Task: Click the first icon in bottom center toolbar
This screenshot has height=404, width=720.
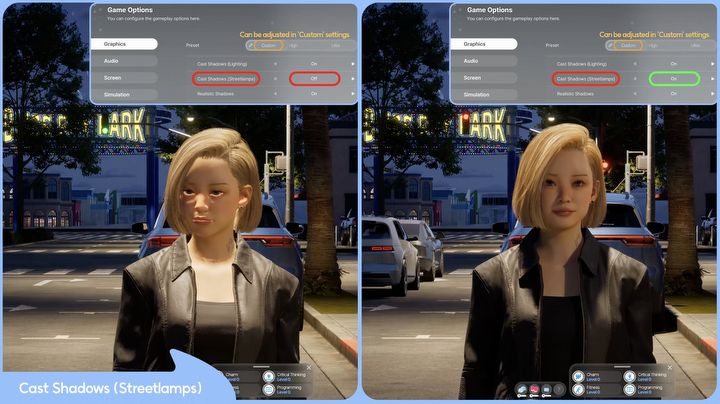Action: click(521, 390)
